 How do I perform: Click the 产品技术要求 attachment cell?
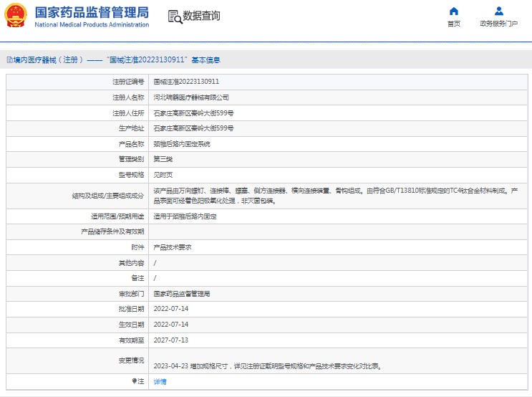172,247
